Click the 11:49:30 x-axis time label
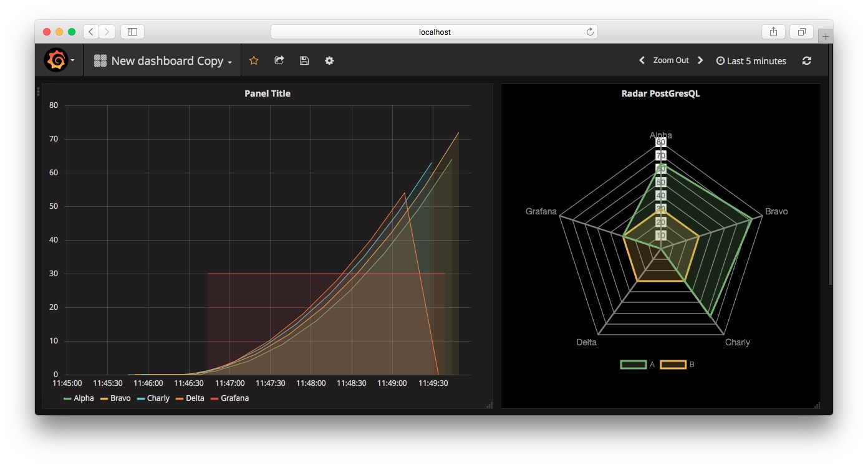The height and width of the screenshot is (465, 868). pyautogui.click(x=433, y=383)
